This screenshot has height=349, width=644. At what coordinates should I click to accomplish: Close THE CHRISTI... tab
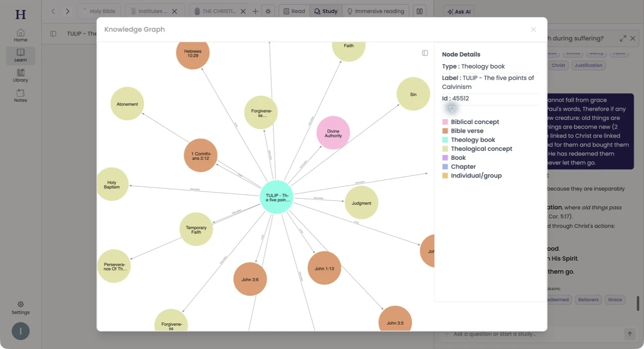click(243, 11)
